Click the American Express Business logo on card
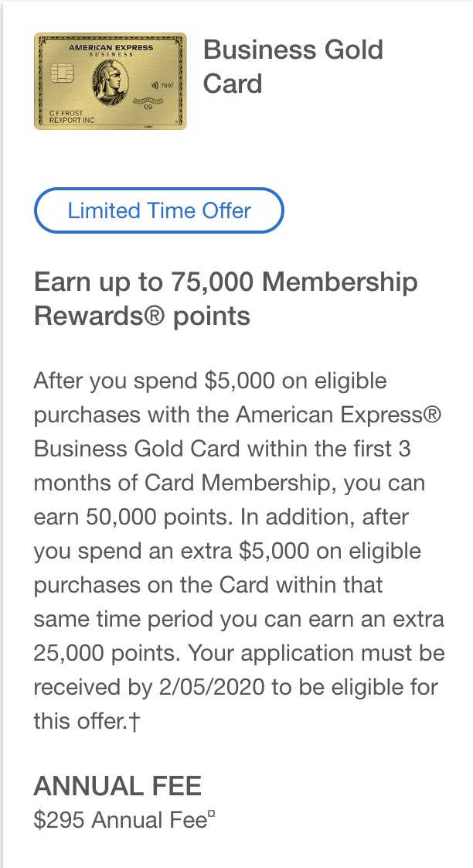This screenshot has height=868, width=473. point(111,50)
